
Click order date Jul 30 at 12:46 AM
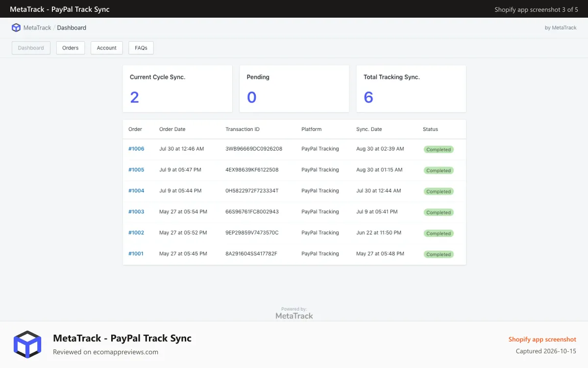click(182, 149)
